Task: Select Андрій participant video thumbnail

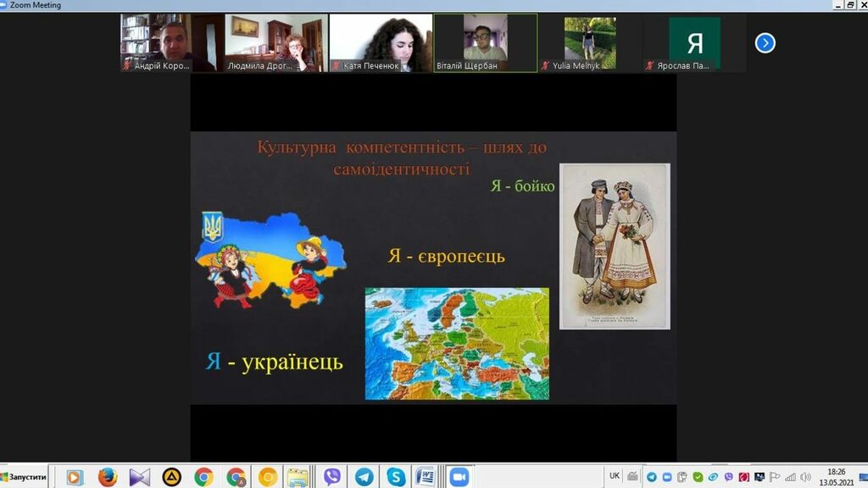Action: pyautogui.click(x=171, y=42)
